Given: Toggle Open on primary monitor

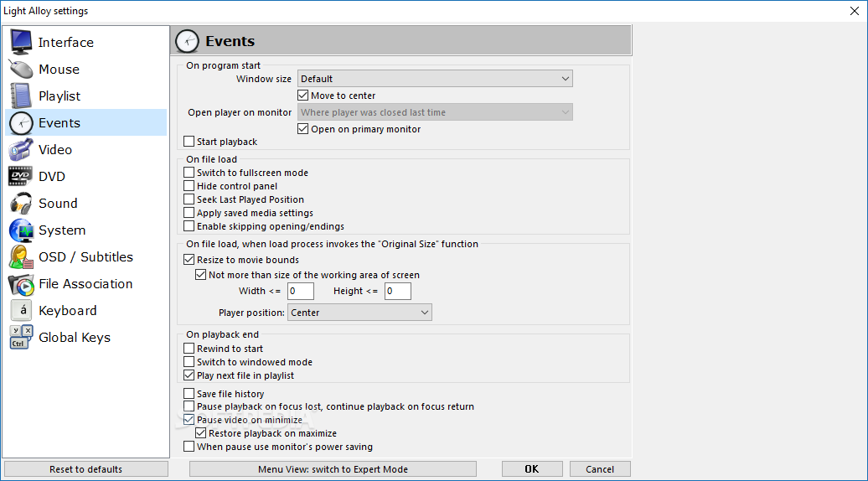Looking at the screenshot, I should 302,129.
